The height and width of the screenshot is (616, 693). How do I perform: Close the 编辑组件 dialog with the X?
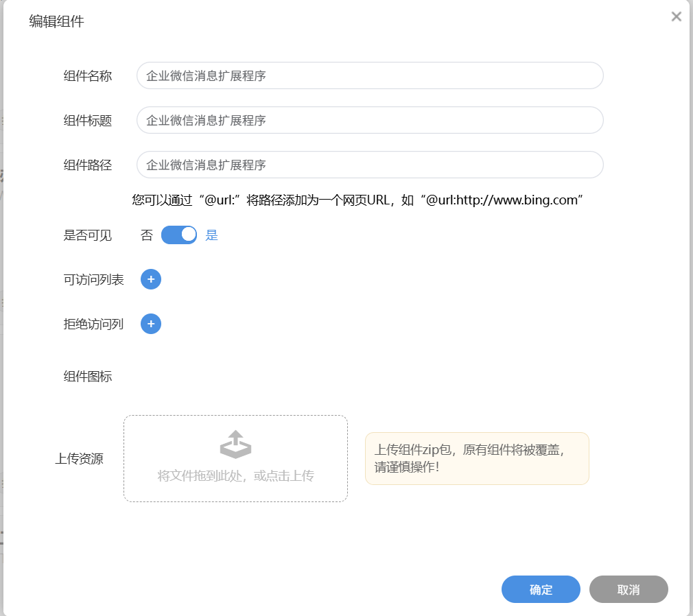[x=677, y=16]
